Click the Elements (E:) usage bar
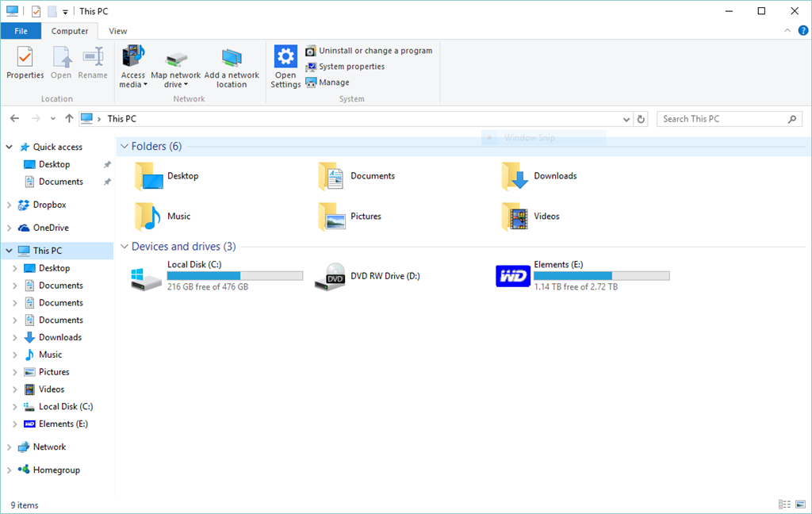 pos(602,276)
